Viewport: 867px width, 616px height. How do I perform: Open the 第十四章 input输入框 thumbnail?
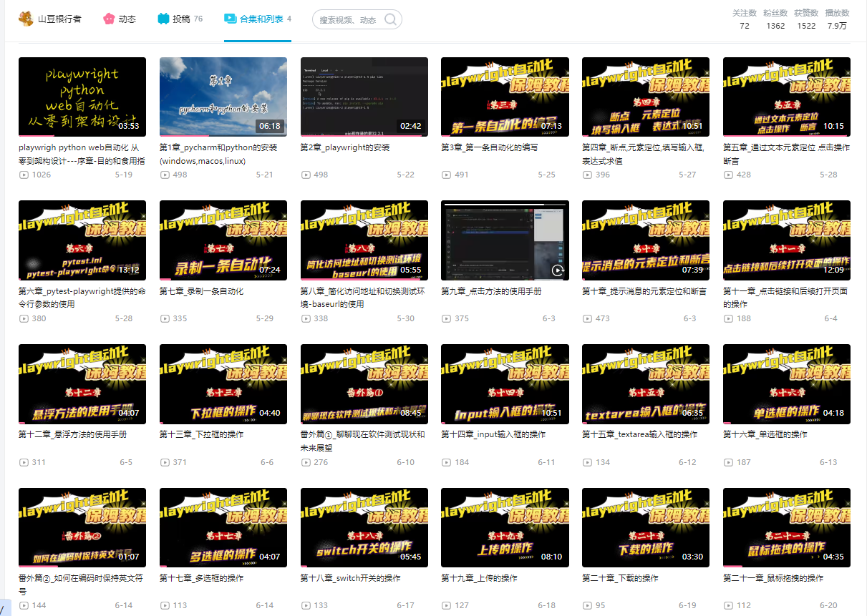click(505, 384)
